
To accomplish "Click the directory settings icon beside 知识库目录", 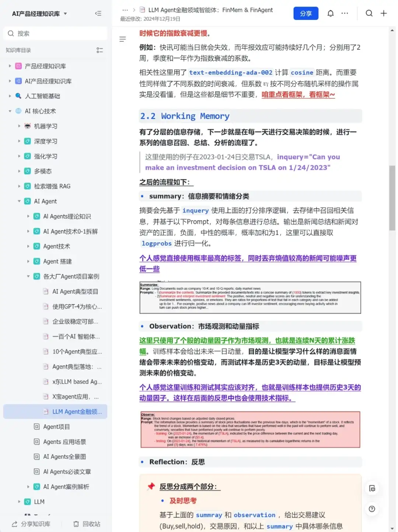I will coord(99,50).
